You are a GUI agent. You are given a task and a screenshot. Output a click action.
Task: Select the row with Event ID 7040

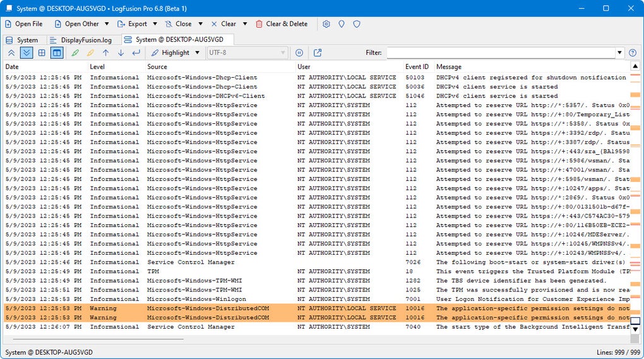[x=316, y=327]
